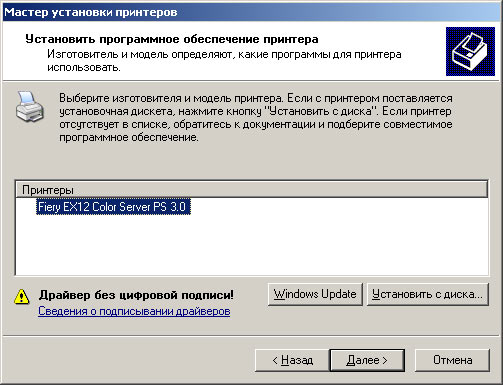Cancel the wizard with Отмена
Image resolution: width=503 pixels, height=385 pixels.
point(452,360)
